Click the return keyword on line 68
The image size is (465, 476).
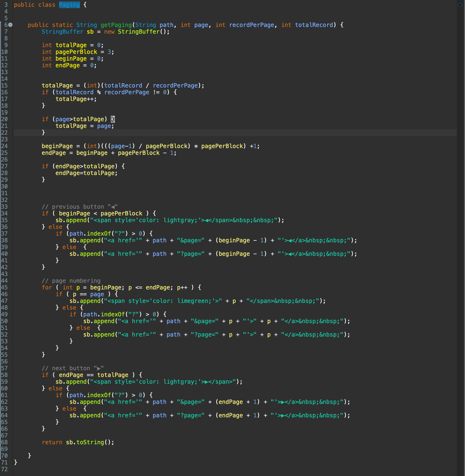52,442
